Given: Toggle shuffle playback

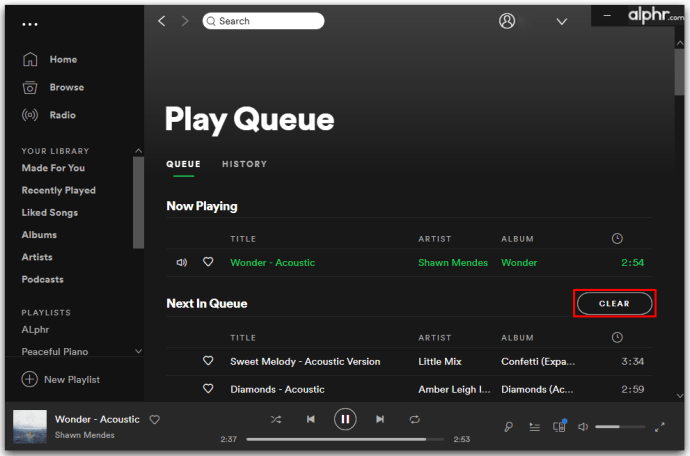Looking at the screenshot, I should [x=276, y=419].
